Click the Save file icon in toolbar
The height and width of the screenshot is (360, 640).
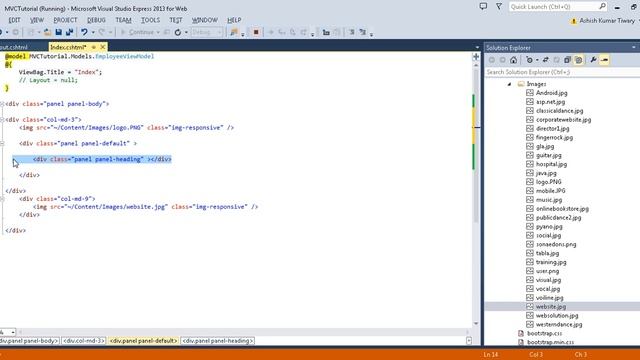pyautogui.click(x=59, y=32)
